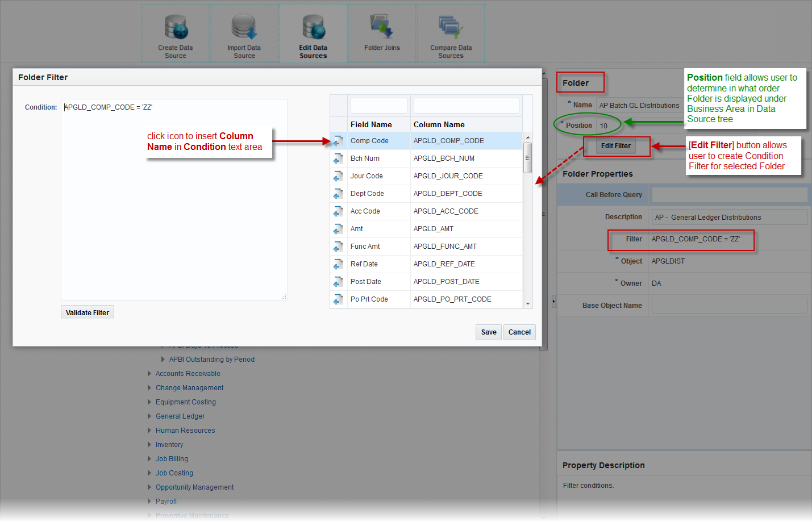Insert Amt column via its icon
Viewport: 812px width, 522px height.
coord(338,229)
